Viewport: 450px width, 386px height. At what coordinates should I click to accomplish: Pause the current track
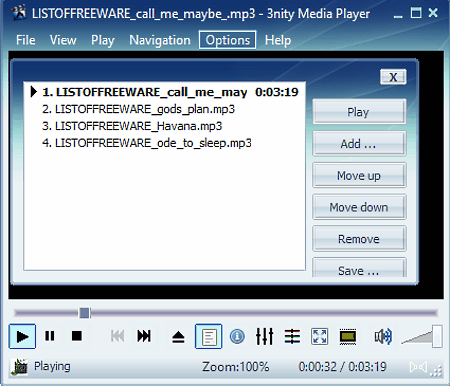coord(50,336)
